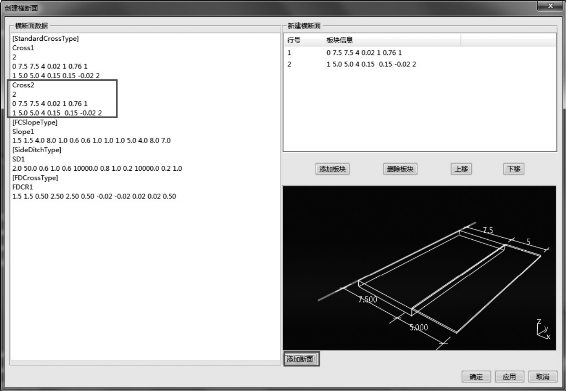Viewport: 566px width, 391px height.
Task: Move selected block up with 上移
Action: (x=461, y=169)
